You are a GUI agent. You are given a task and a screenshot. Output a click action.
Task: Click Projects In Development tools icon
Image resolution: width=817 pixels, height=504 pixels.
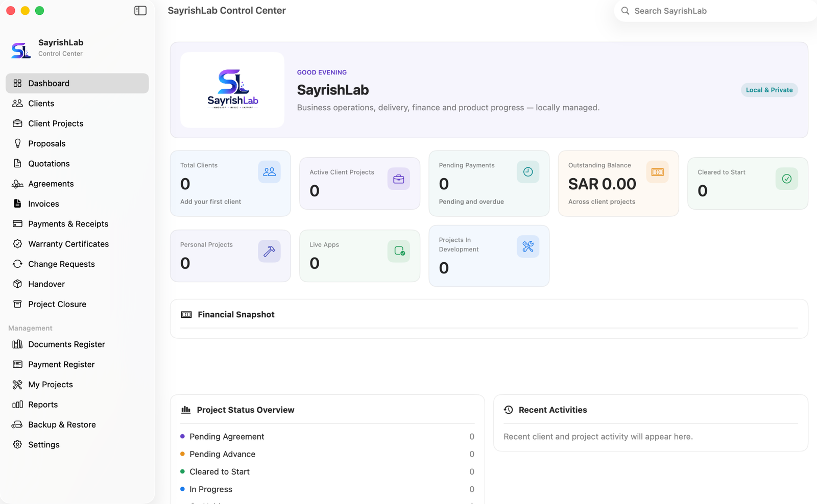point(528,246)
